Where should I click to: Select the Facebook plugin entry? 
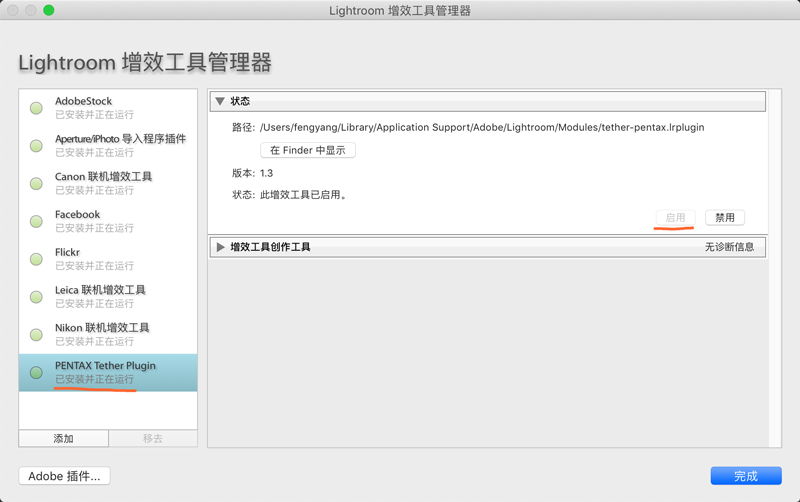coord(108,221)
